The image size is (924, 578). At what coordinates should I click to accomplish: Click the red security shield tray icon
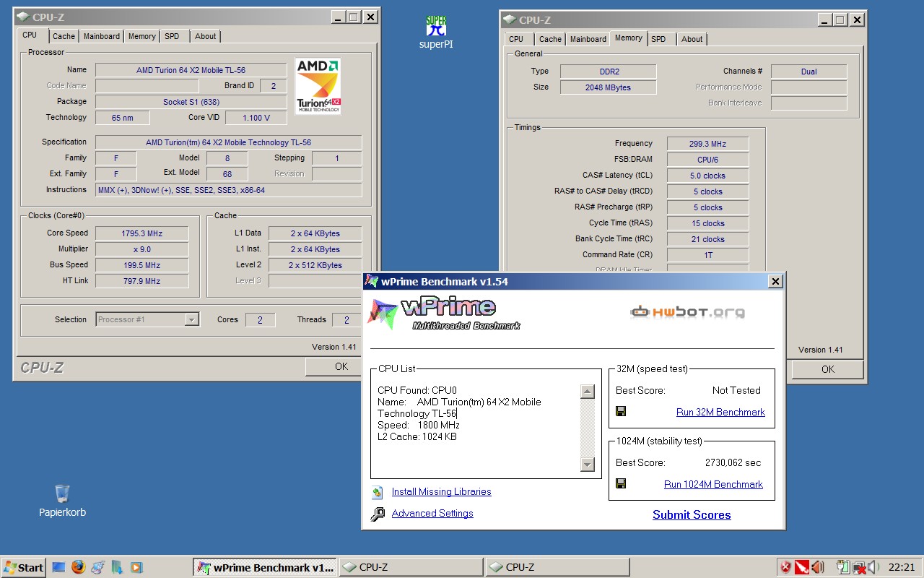click(785, 567)
